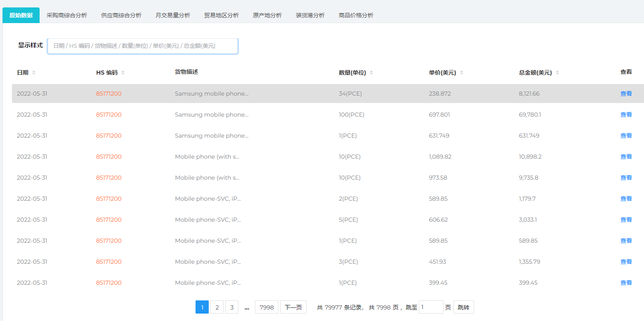Sort by 数量(单位) column arrows
This screenshot has height=321, width=644.
371,73
